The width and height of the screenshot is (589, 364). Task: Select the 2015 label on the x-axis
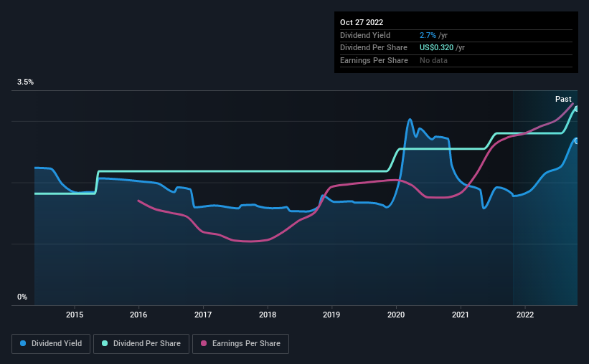click(x=75, y=315)
